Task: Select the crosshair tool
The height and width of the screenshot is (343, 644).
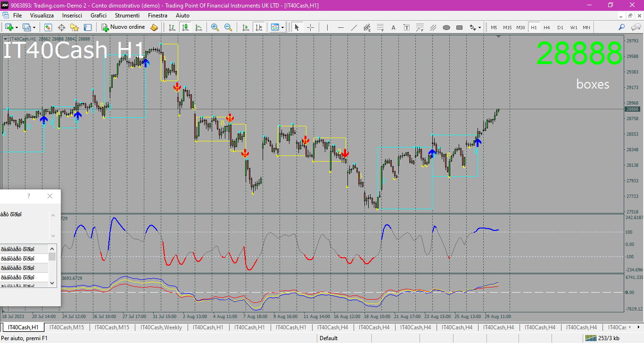Action: point(310,27)
